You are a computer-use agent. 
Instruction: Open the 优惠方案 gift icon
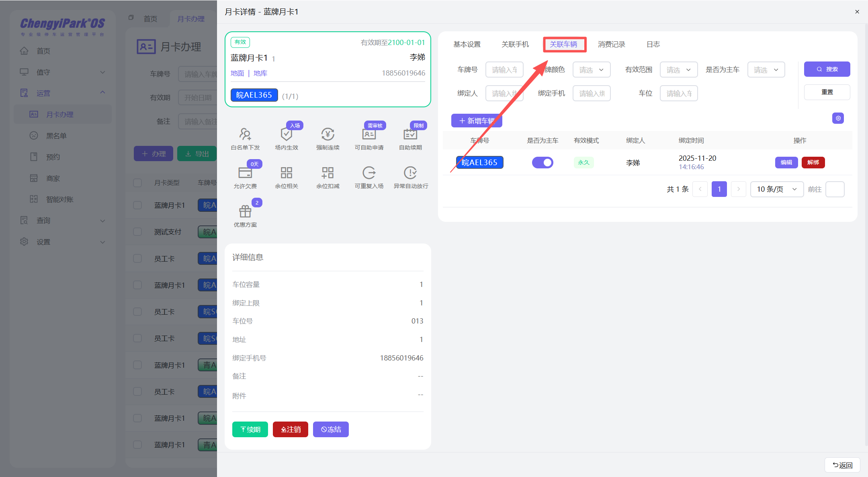pyautogui.click(x=245, y=211)
